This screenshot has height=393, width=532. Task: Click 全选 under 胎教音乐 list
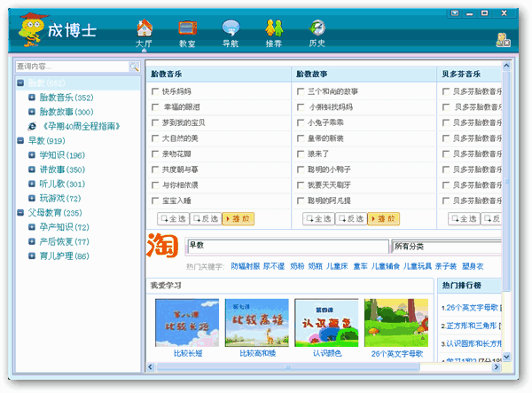(x=174, y=219)
